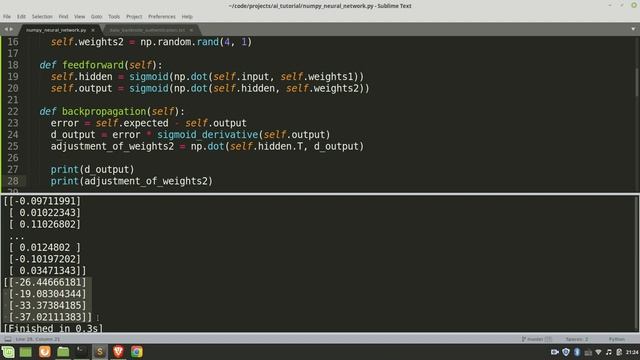Click adjustment_of_weights2 on line 25

coord(112,146)
